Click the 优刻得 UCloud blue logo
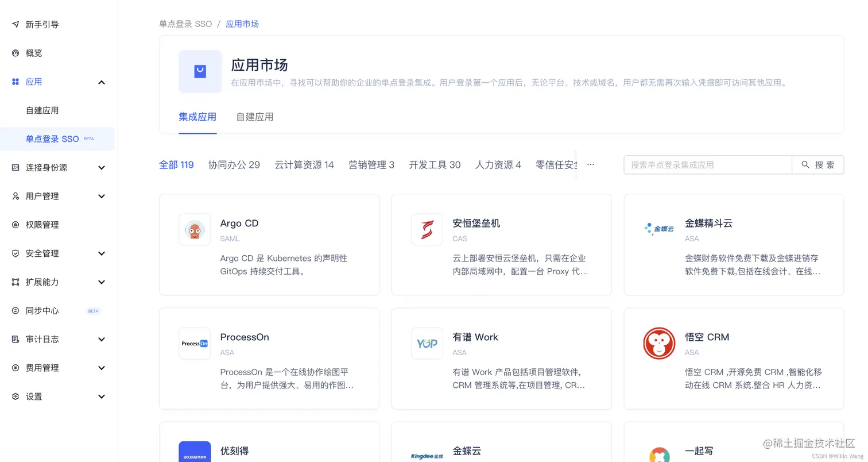The width and height of the screenshot is (868, 462). pos(195,452)
